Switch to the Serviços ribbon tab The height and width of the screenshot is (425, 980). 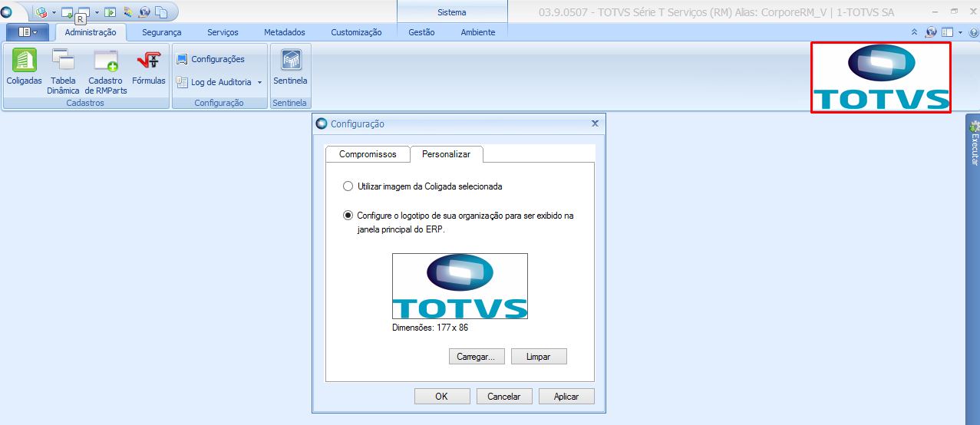pos(223,32)
